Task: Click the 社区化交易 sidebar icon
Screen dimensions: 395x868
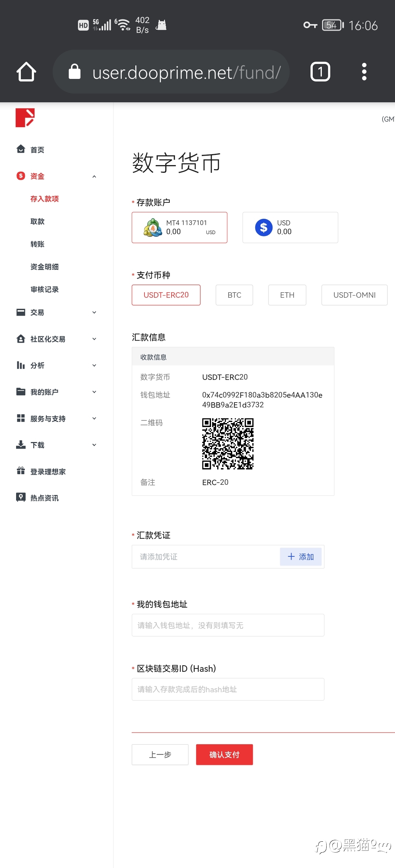Action: 21,339
